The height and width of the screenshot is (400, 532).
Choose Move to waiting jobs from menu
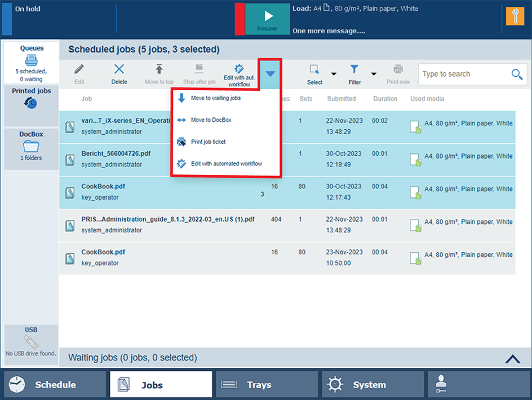[x=215, y=98]
